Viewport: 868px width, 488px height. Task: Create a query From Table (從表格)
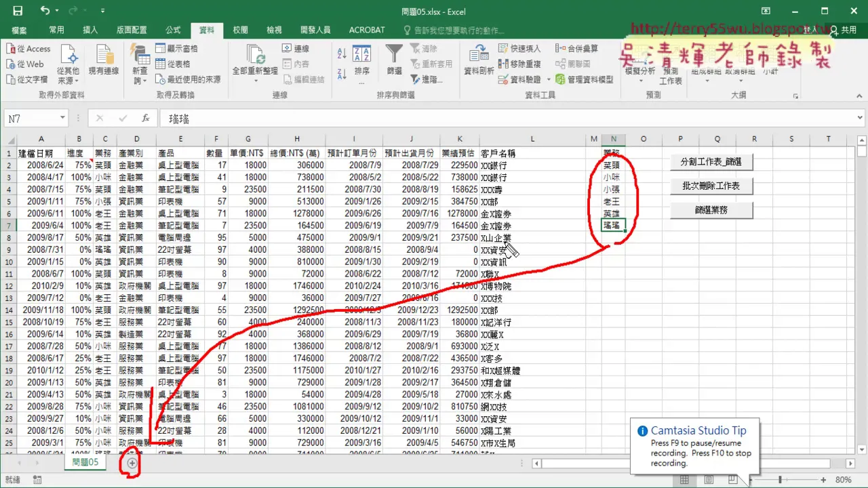pos(173,64)
